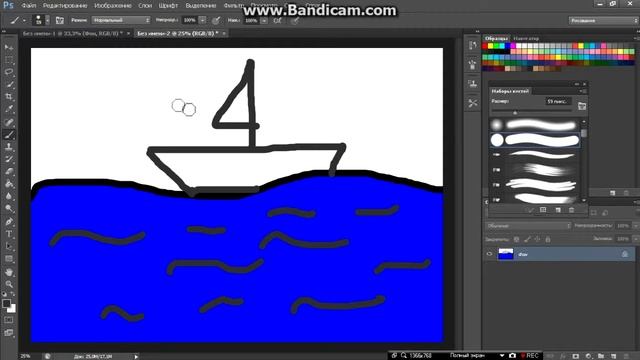Switch to first untitled document tab
This screenshot has width=640, height=360.
coord(73,33)
